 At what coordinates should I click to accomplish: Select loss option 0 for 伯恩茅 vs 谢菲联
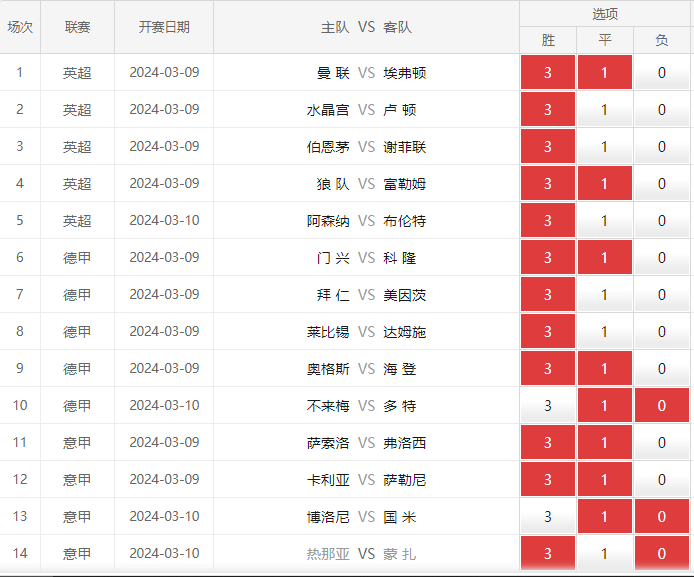coord(662,146)
